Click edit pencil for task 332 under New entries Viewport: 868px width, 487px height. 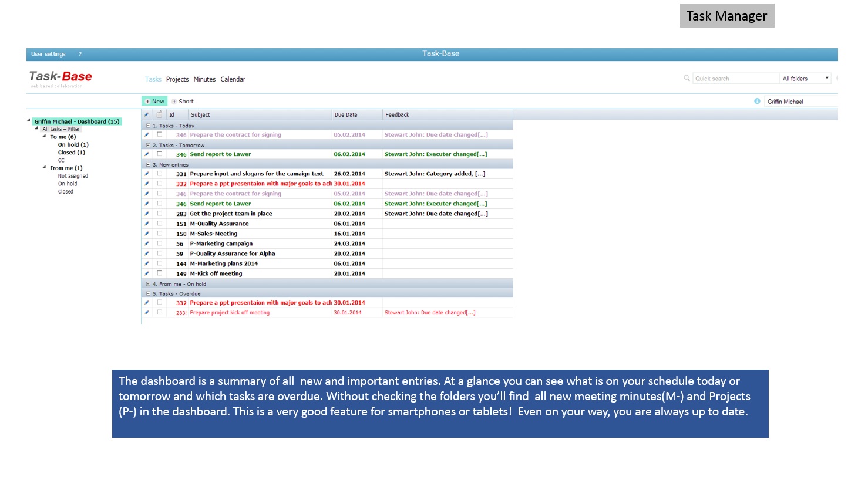tap(147, 184)
